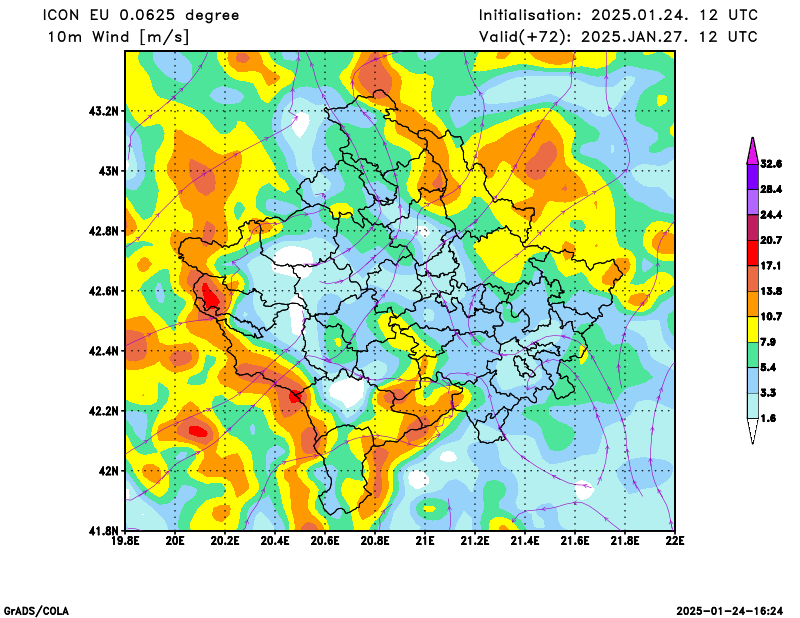Viewport: 800px width, 618px height.
Task: Click the '21.6E' longitude label
Action: (x=575, y=541)
